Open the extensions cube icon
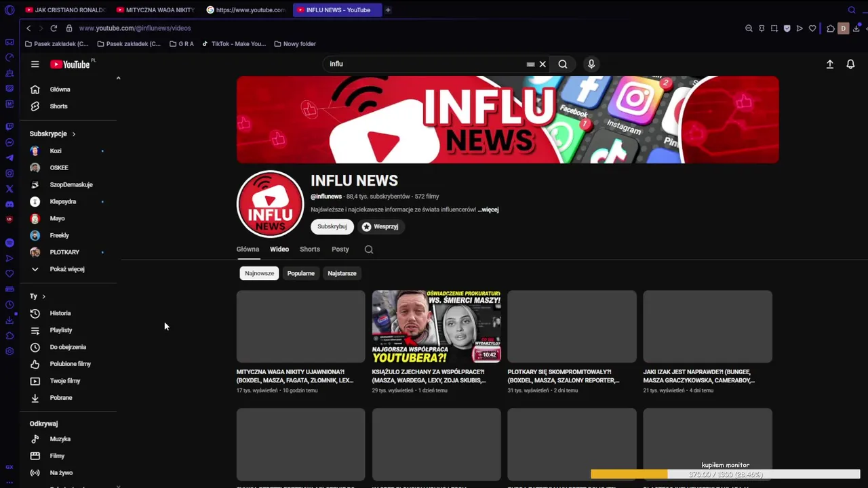 click(x=831, y=28)
